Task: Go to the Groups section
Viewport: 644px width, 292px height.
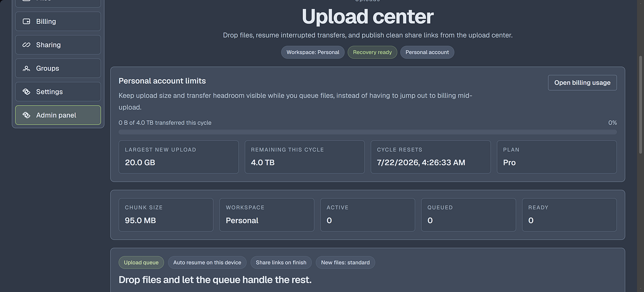Action: [58, 68]
